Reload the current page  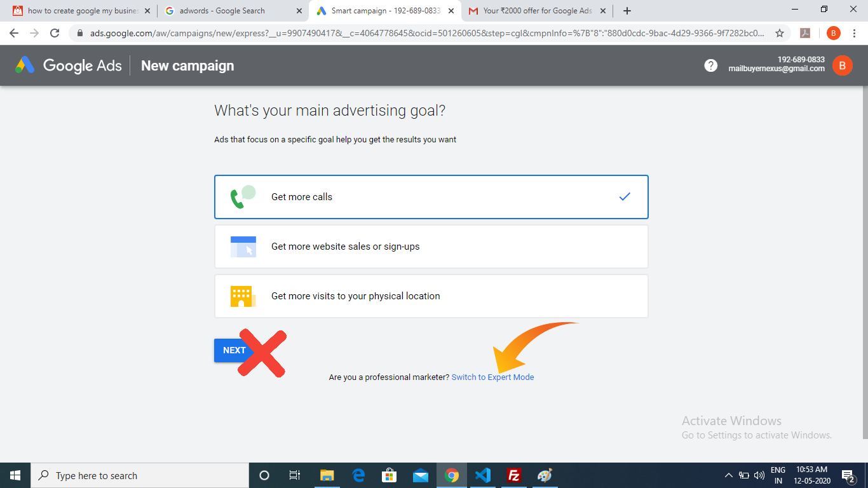click(55, 33)
